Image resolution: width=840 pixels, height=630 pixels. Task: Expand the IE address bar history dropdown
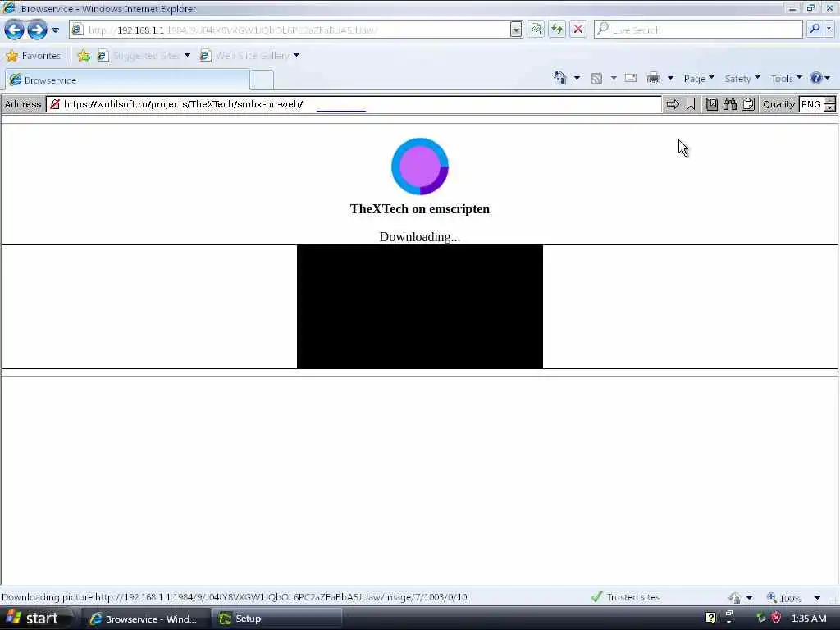pos(516,30)
